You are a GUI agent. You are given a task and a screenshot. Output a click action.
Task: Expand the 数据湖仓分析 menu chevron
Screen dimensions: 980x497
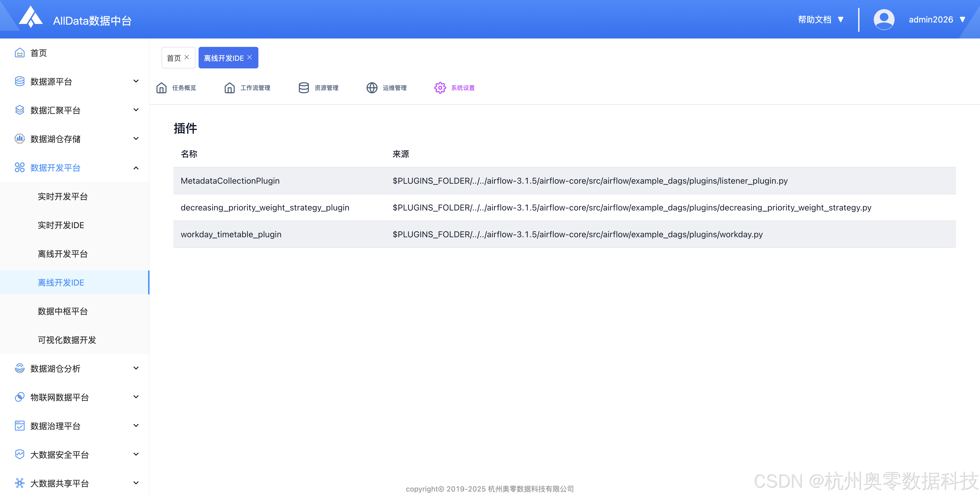pos(136,368)
